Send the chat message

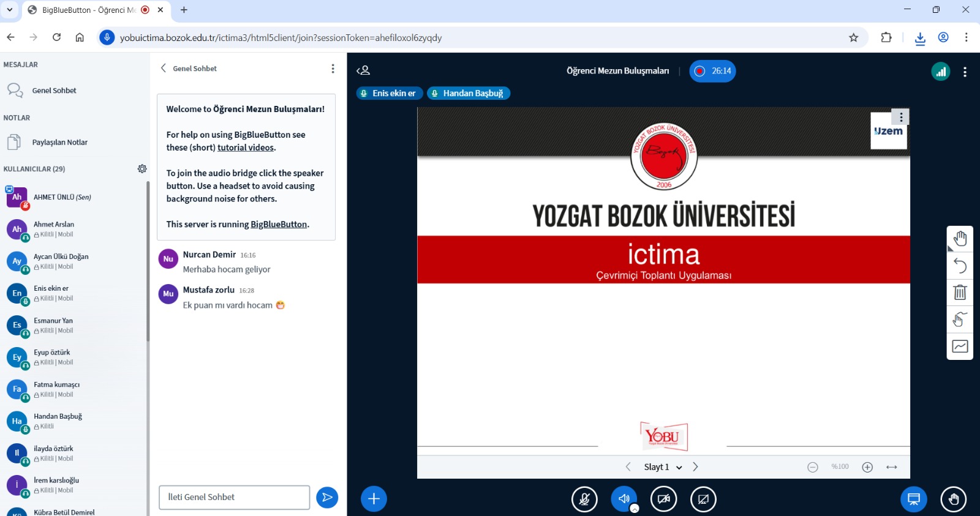[327, 497]
